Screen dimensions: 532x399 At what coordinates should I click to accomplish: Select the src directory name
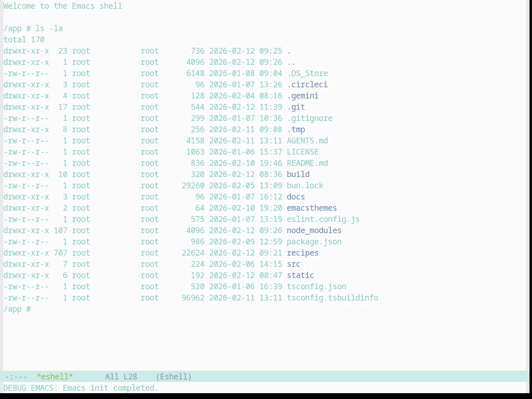click(x=293, y=264)
